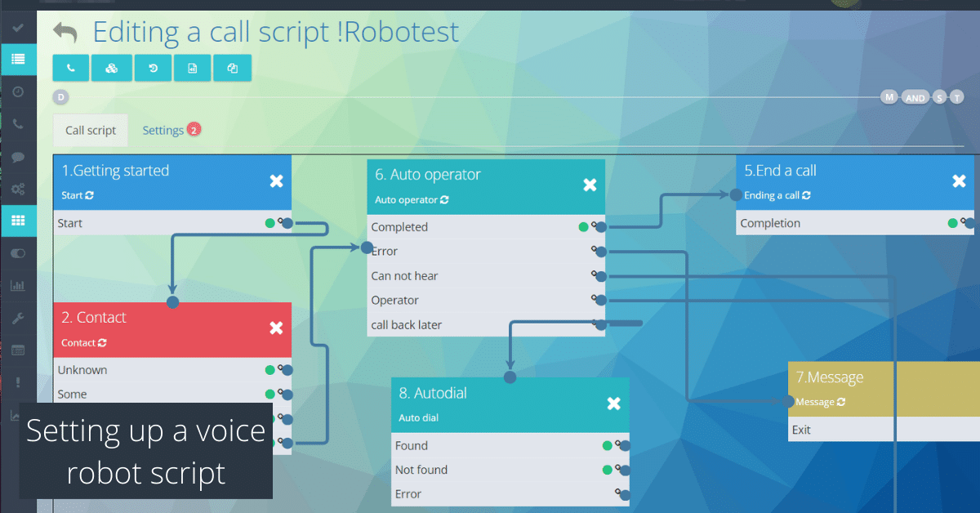Switch to the Call script tab
This screenshot has height=513, width=980.
click(91, 130)
